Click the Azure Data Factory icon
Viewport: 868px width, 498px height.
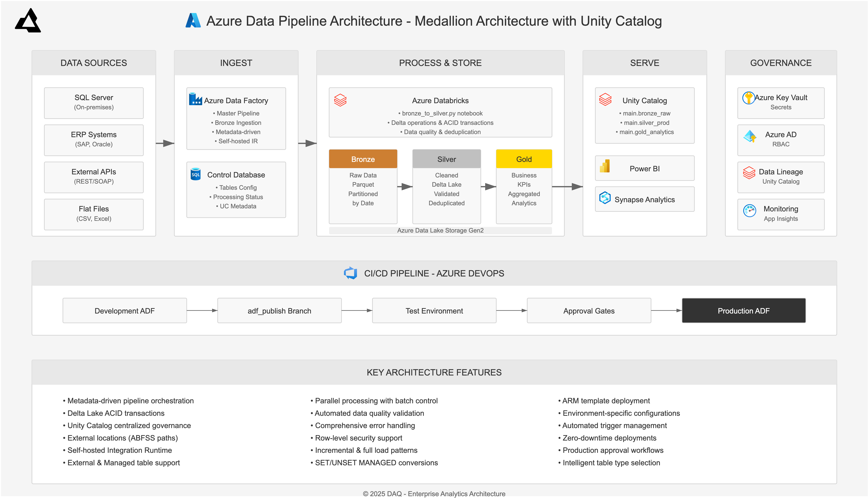coord(195,99)
